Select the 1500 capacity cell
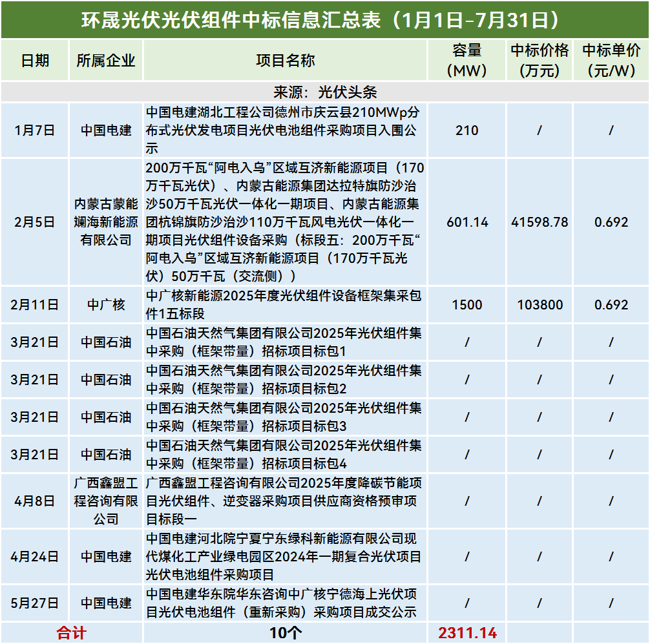Viewport: 650px width, 644px height. pos(467,305)
